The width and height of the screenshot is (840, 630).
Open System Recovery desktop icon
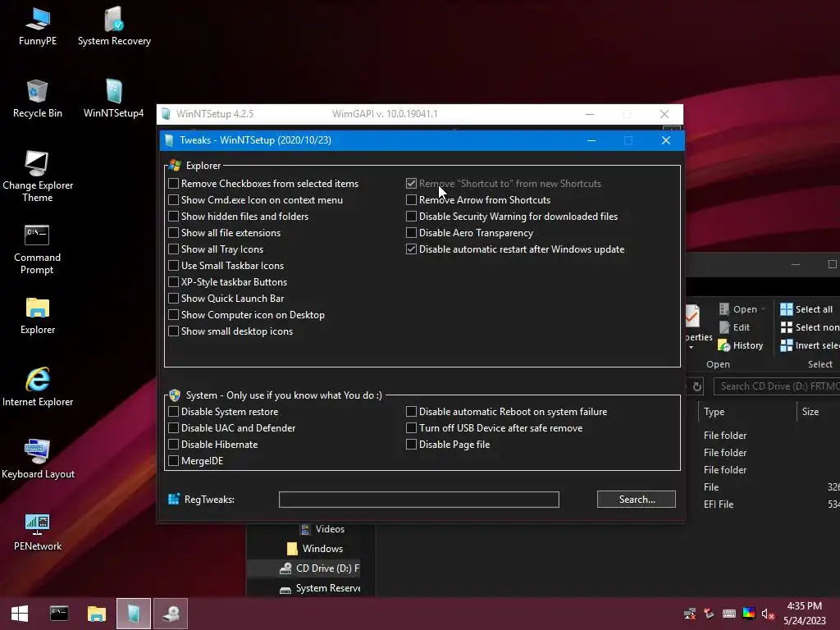114,27
